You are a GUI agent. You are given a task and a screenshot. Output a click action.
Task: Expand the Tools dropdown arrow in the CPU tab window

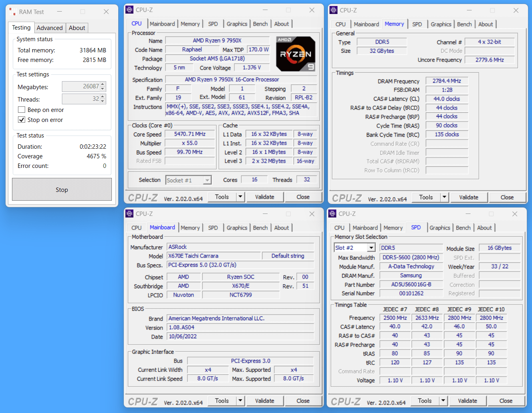[240, 197]
